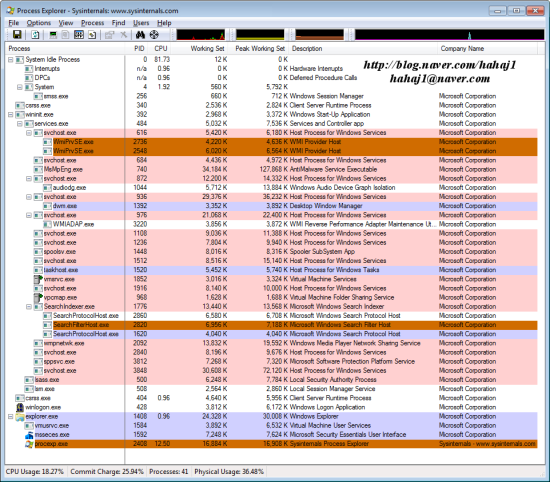
Task: Sort by the Description column header
Action: 363,49
